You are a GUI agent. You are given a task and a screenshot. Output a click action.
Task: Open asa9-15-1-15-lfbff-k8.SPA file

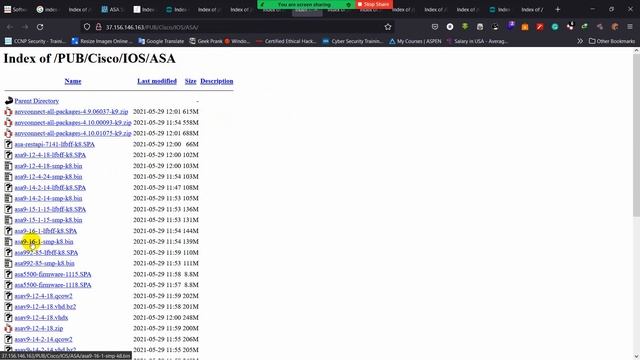pos(50,209)
